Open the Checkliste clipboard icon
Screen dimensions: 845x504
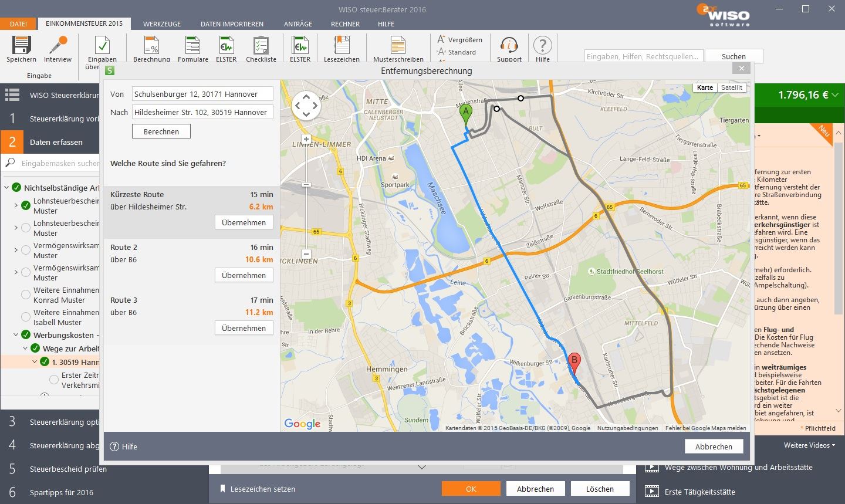[x=261, y=45]
